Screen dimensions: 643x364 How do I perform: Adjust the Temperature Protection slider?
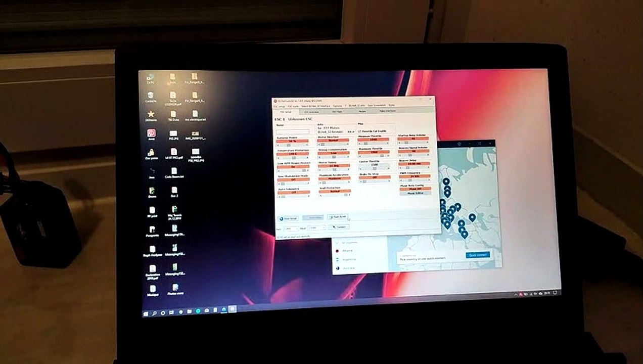(293, 158)
